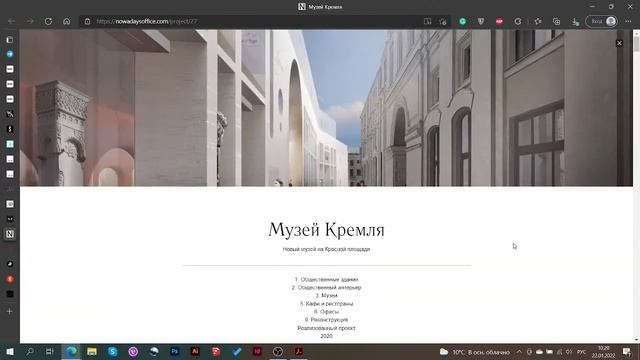The height and width of the screenshot is (360, 640).
Task: Launch Photoshop from the taskbar
Action: (x=175, y=351)
